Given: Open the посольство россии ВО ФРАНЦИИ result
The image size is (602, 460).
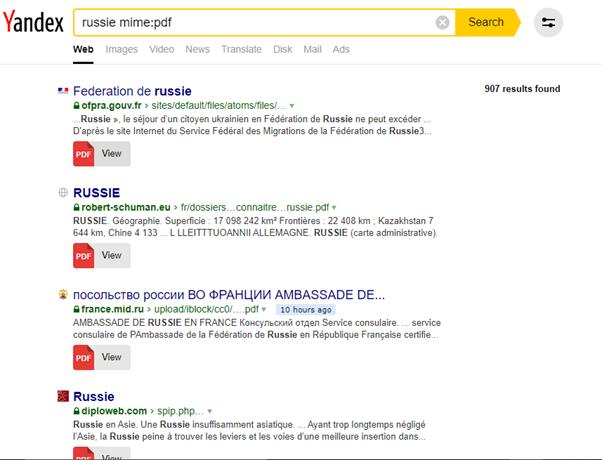Looking at the screenshot, I should [229, 295].
